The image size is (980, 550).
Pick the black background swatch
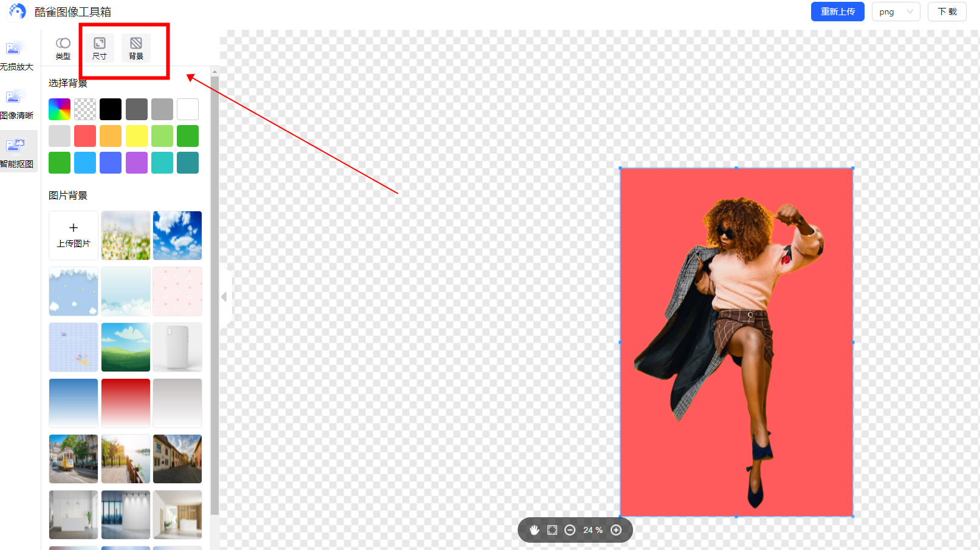[x=111, y=109]
